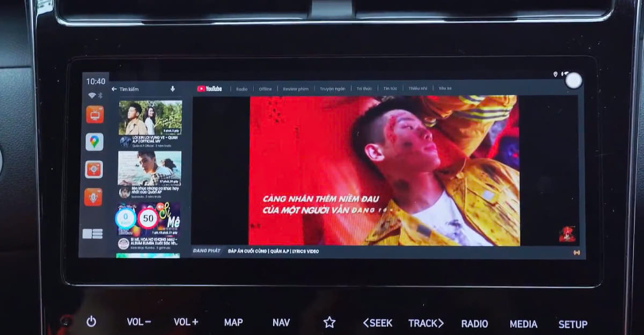644x335 pixels.
Task: Tap the blue current speed 0 indicator
Action: pos(126,219)
